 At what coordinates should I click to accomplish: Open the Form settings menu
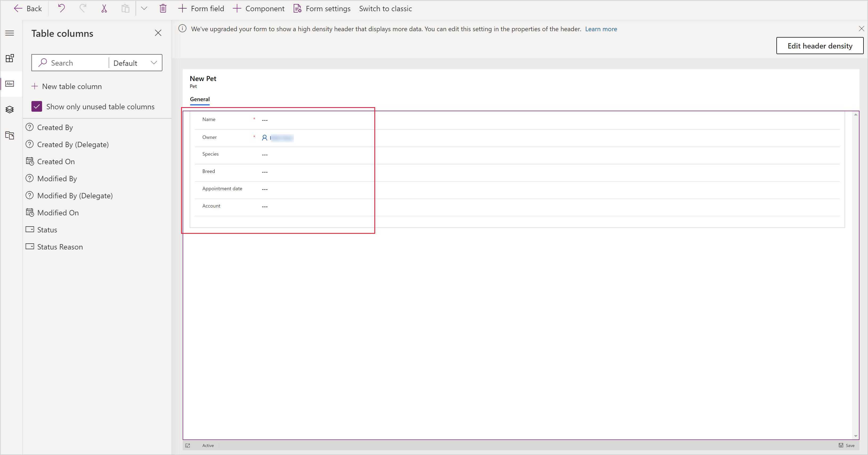[x=323, y=9]
